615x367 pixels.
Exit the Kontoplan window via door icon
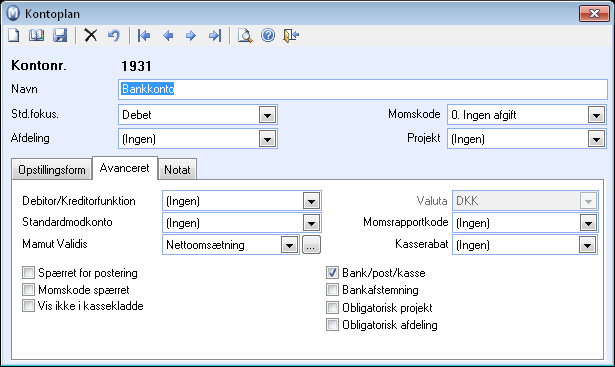[291, 36]
